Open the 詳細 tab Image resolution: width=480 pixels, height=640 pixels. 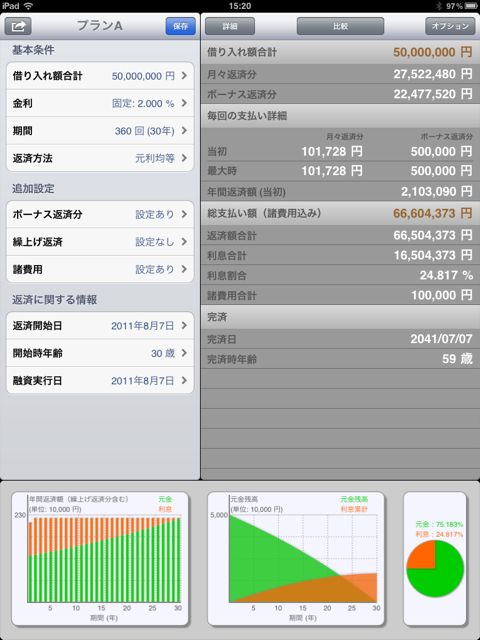pyautogui.click(x=230, y=27)
